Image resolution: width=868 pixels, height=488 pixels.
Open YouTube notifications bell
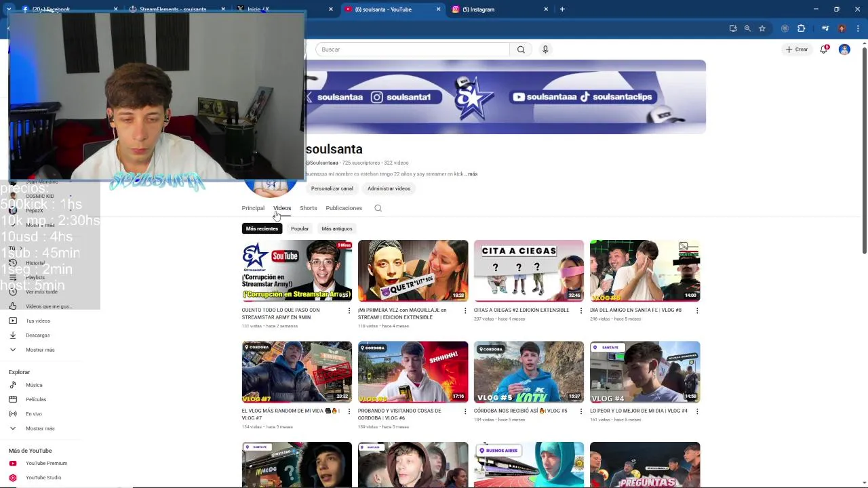[x=824, y=49]
